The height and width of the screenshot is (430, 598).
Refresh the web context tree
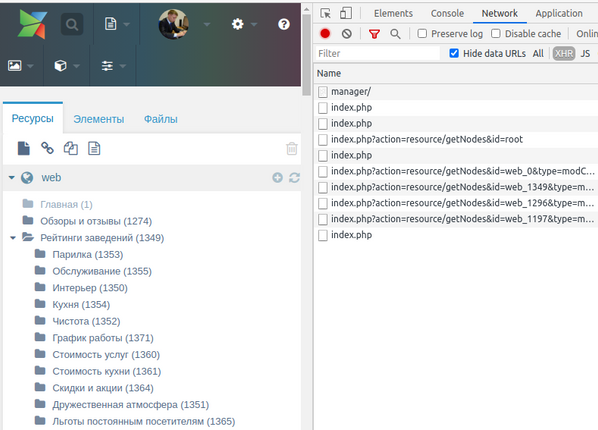click(x=294, y=177)
